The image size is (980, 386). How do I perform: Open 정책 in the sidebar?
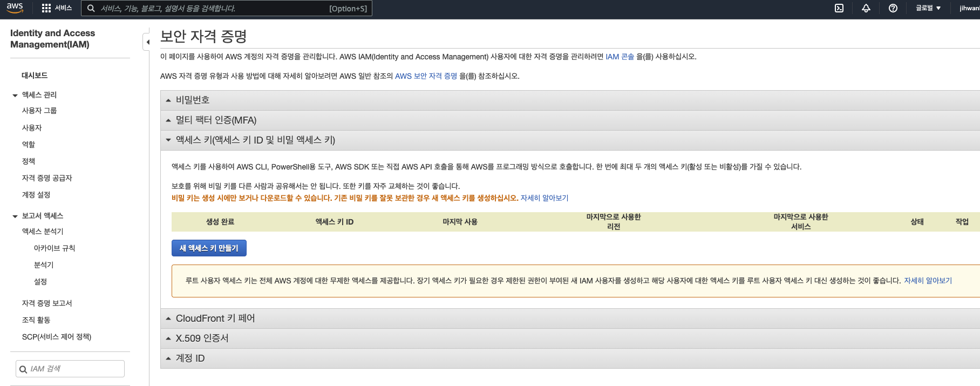pos(29,161)
